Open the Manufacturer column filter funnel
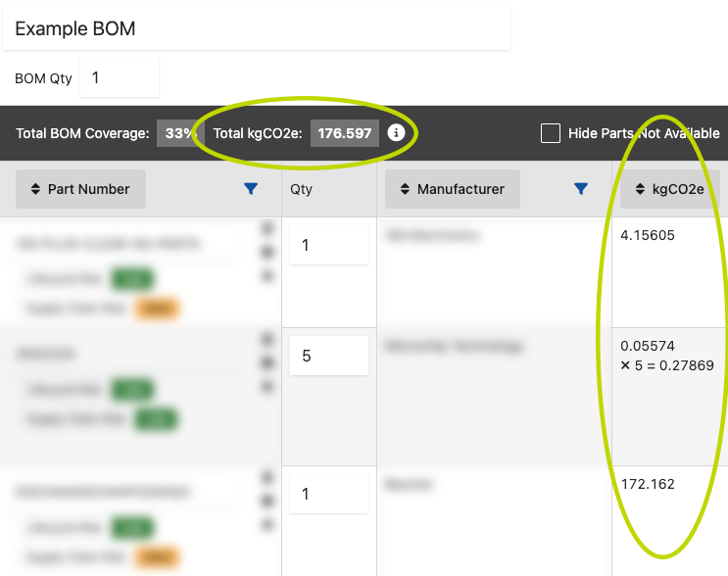 581,189
